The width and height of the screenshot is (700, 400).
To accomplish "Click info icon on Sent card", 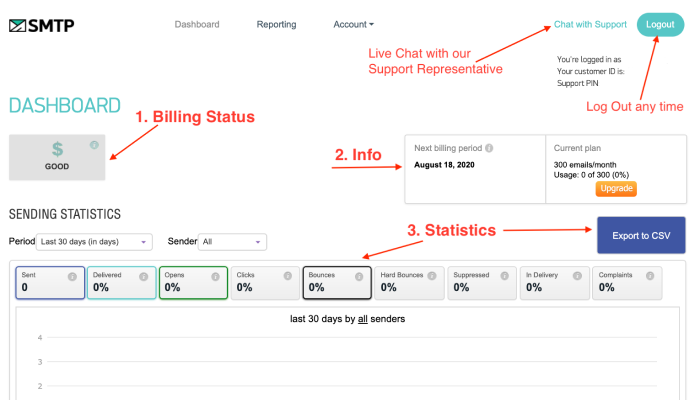I will click(x=72, y=275).
